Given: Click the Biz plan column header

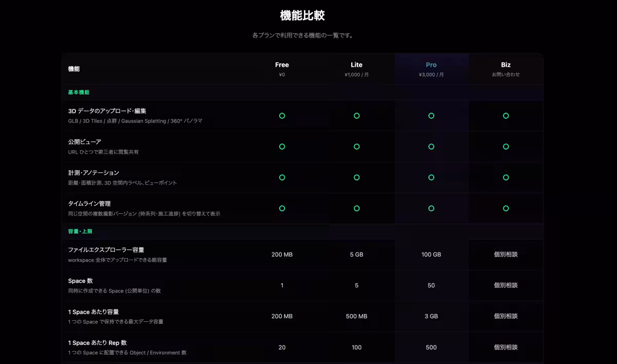Looking at the screenshot, I should pyautogui.click(x=505, y=65).
